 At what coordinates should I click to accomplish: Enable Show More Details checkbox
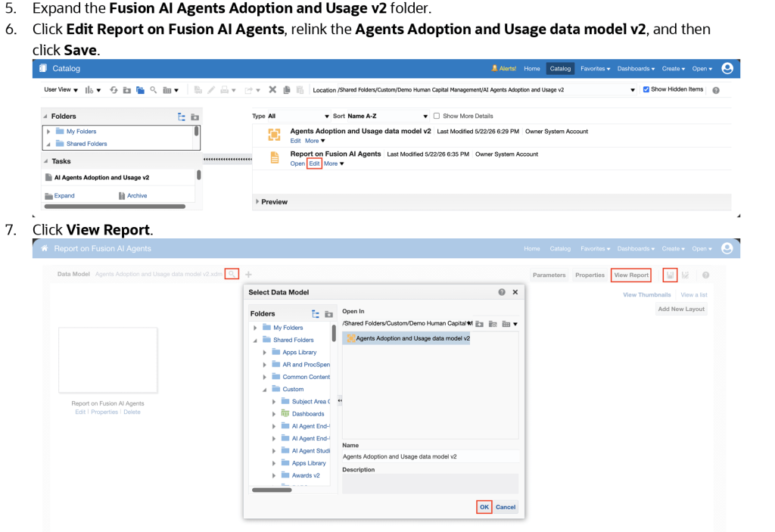coord(437,116)
